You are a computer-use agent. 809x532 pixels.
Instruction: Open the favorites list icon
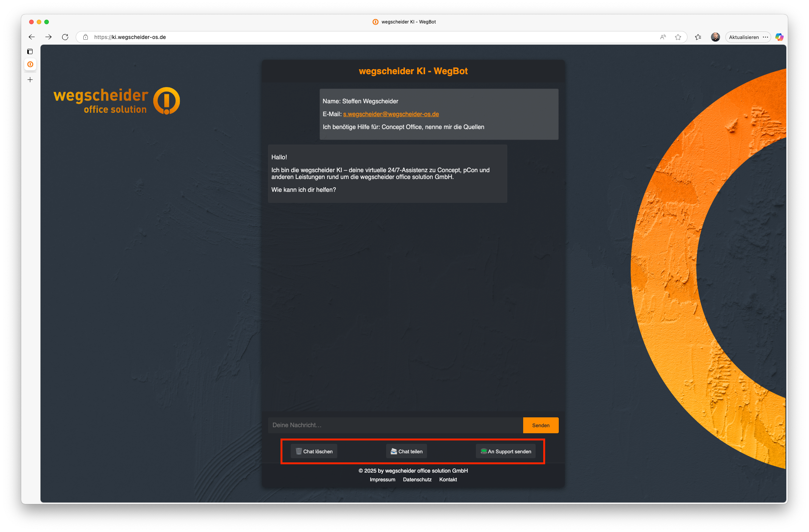click(698, 37)
